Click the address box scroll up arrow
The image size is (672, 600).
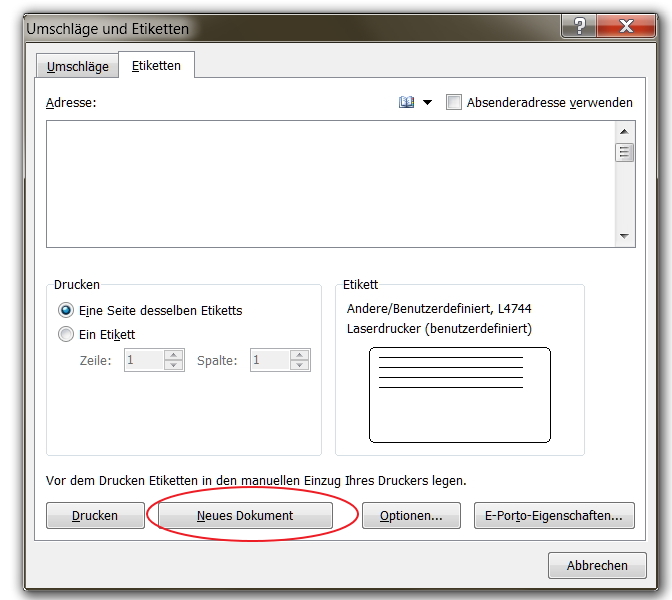click(624, 132)
